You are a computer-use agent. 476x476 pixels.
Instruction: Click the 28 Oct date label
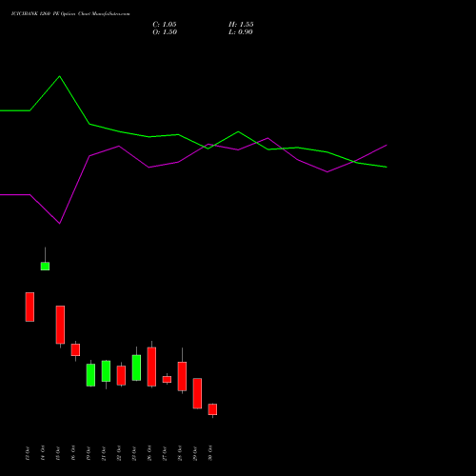tap(180, 453)
